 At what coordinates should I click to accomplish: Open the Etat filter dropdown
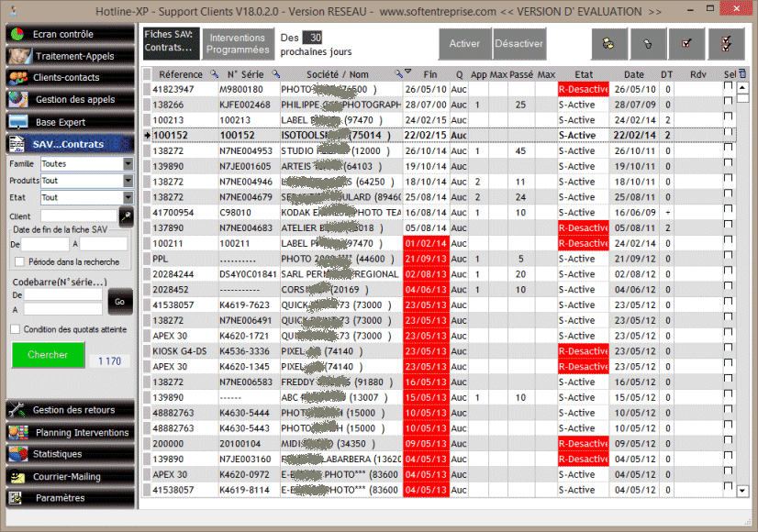128,197
